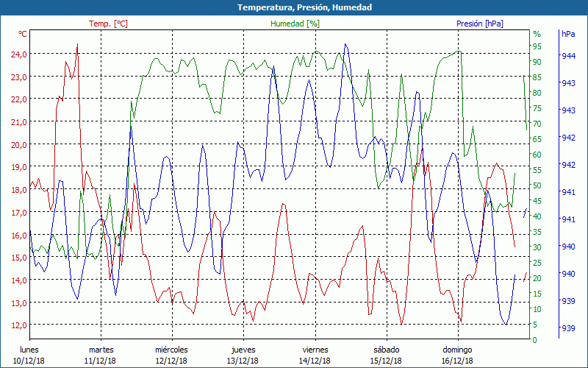Click the '45' humidity axis value

click(x=537, y=201)
